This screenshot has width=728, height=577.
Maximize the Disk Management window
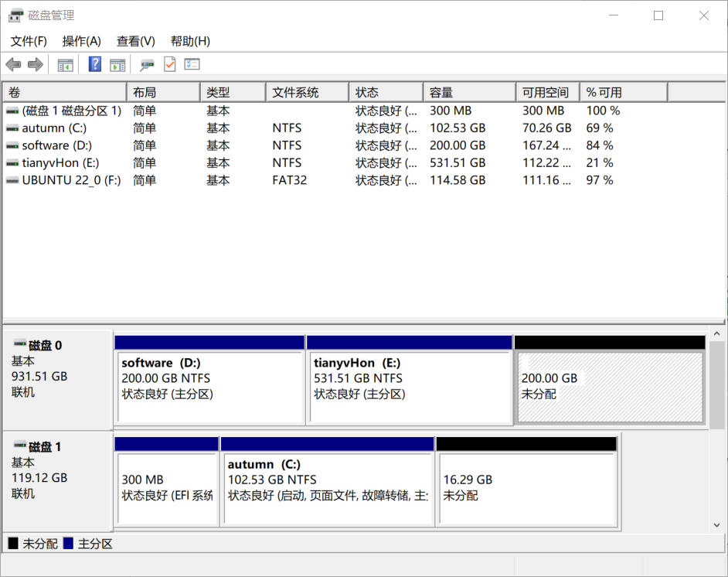658,15
